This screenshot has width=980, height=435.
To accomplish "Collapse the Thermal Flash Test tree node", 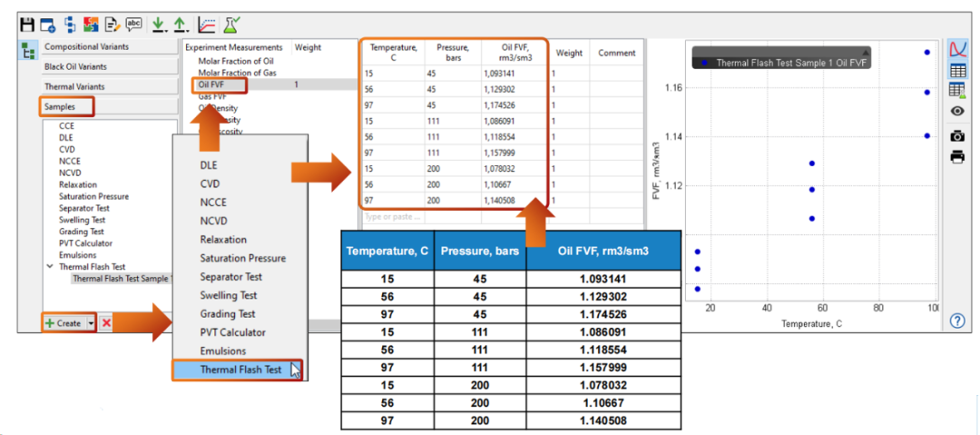I will 50,267.
